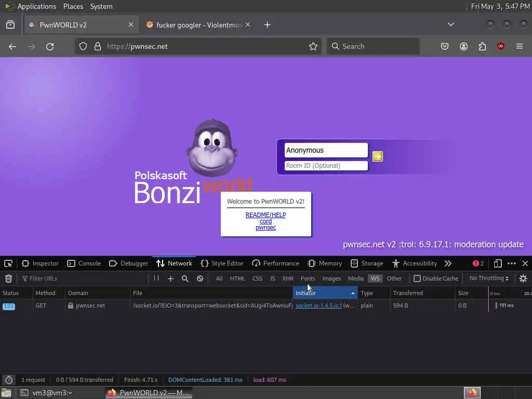Toggle the CSS request filter
Viewport: 532px width, 399px height.
click(x=257, y=278)
